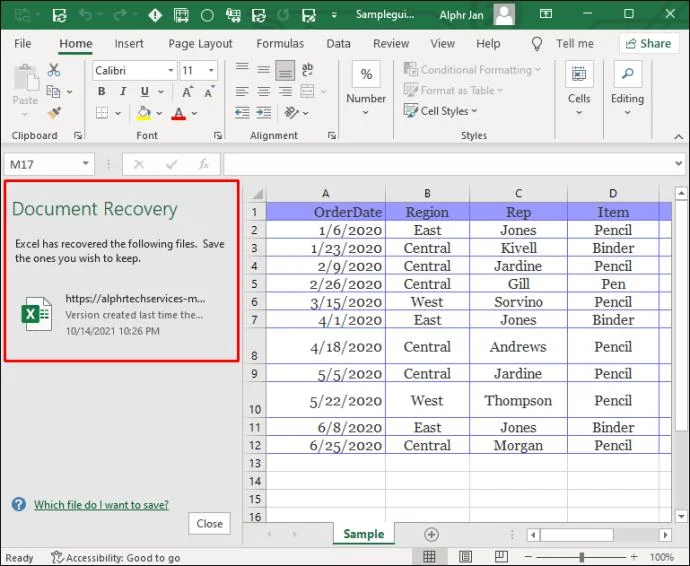Open the Cells group button
Viewport: 690px width, 566px height.
click(x=579, y=74)
